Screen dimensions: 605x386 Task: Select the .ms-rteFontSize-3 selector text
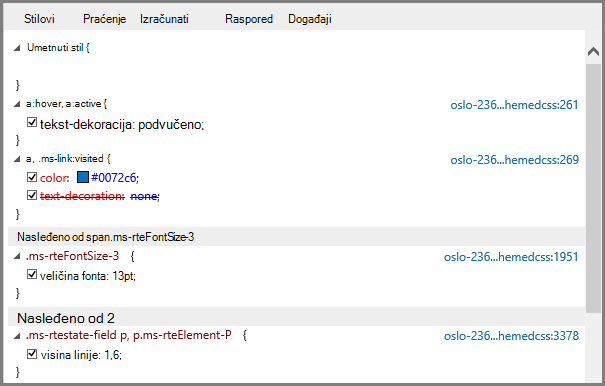tap(73, 256)
